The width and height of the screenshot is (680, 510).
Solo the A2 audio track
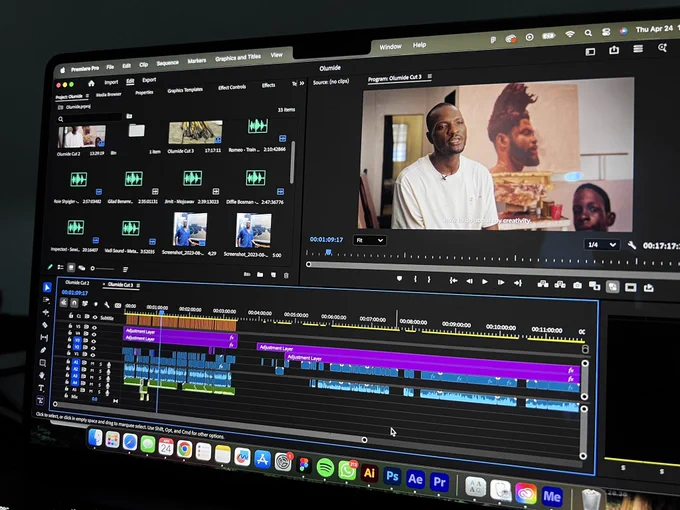point(100,371)
